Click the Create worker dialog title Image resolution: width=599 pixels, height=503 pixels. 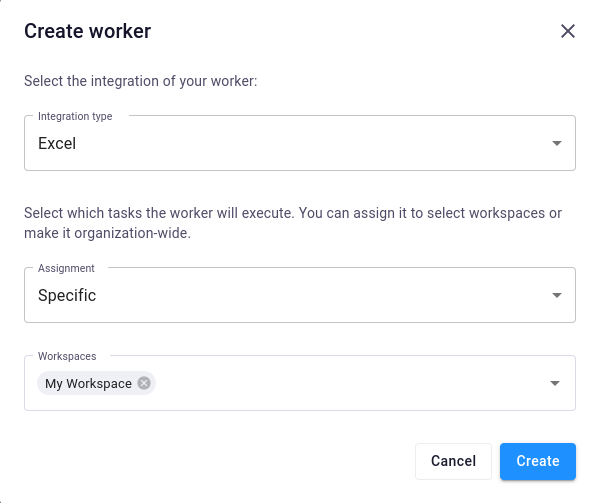(x=87, y=31)
